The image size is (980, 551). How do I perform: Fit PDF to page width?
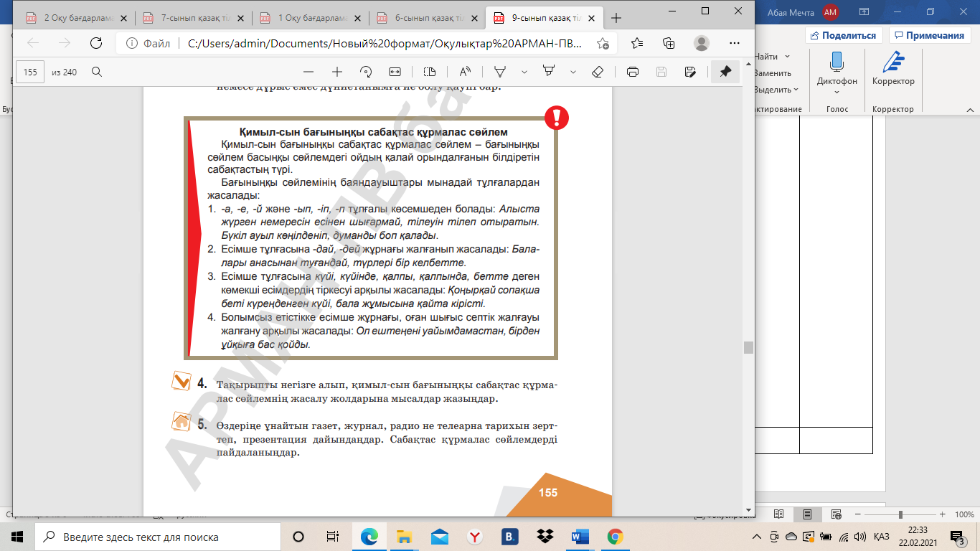coord(395,72)
